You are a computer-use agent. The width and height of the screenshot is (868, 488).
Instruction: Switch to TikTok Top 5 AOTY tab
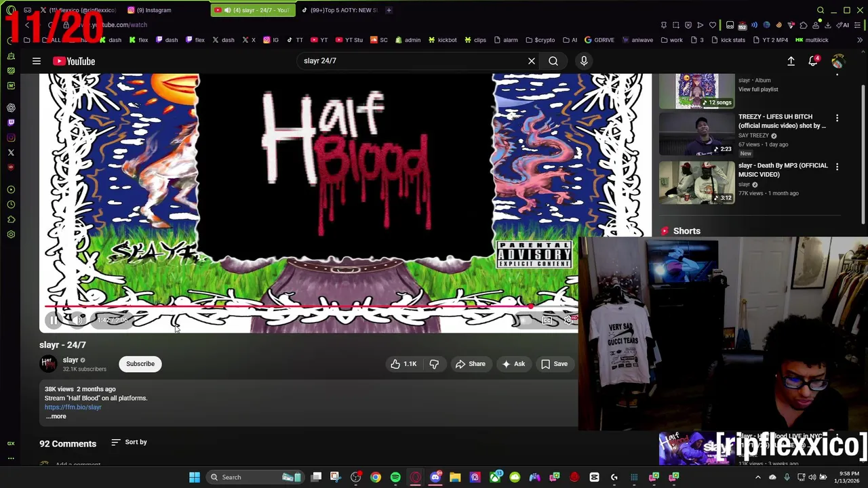click(339, 10)
